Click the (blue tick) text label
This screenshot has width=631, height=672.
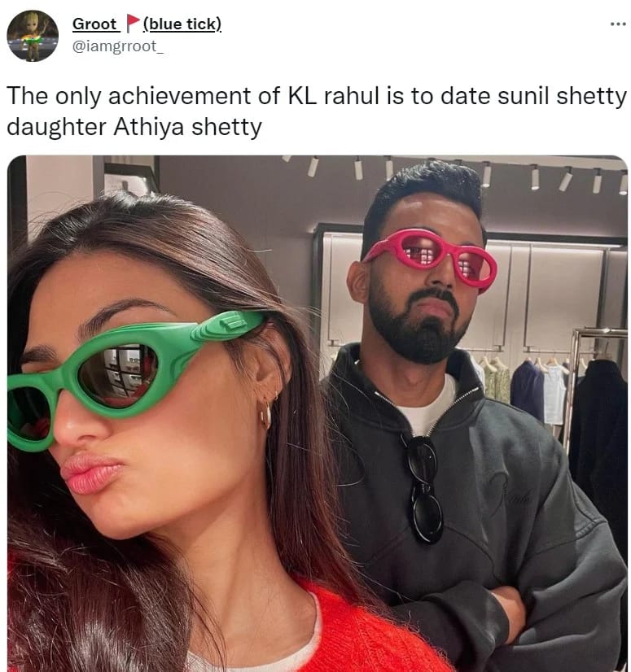pyautogui.click(x=182, y=24)
